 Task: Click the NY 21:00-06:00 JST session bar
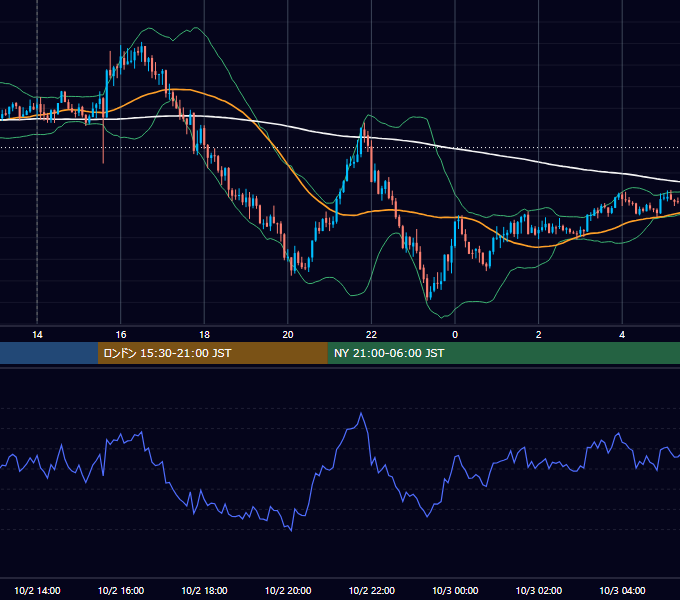[503, 353]
